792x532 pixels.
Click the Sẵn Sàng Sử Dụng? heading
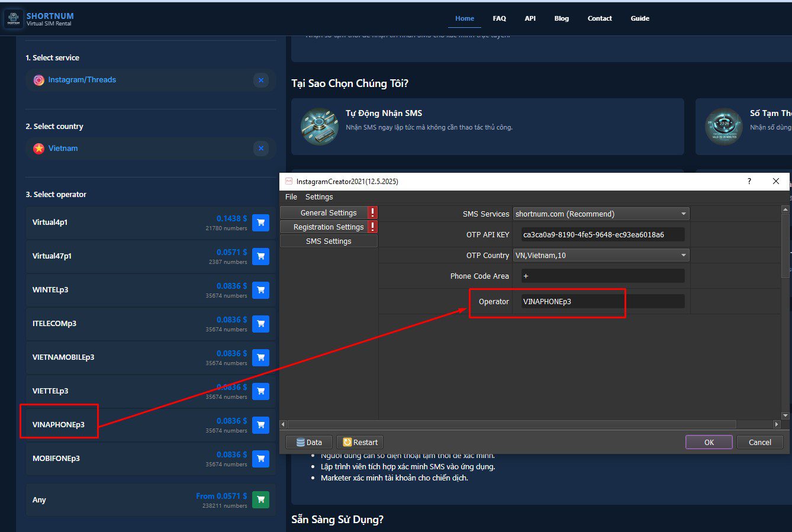pyautogui.click(x=337, y=520)
